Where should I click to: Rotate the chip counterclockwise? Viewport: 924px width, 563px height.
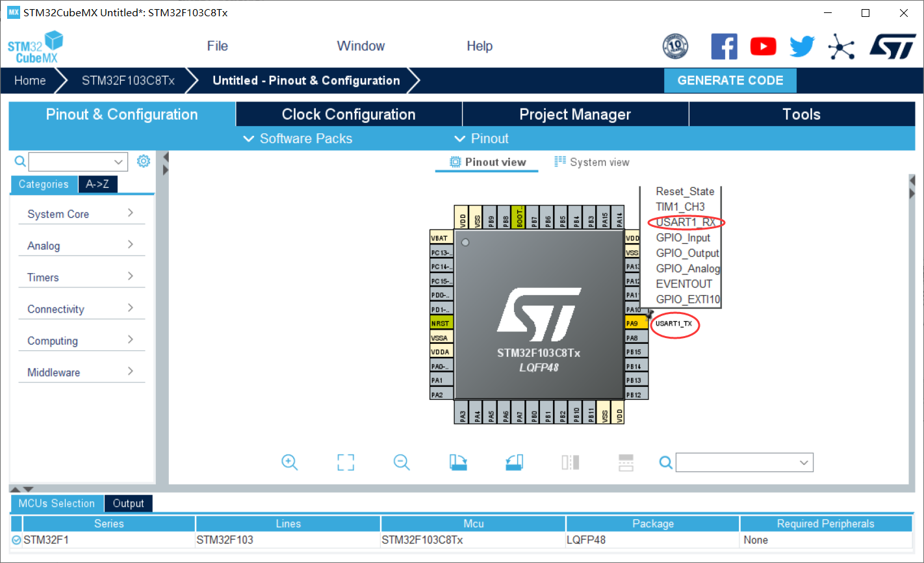(514, 462)
